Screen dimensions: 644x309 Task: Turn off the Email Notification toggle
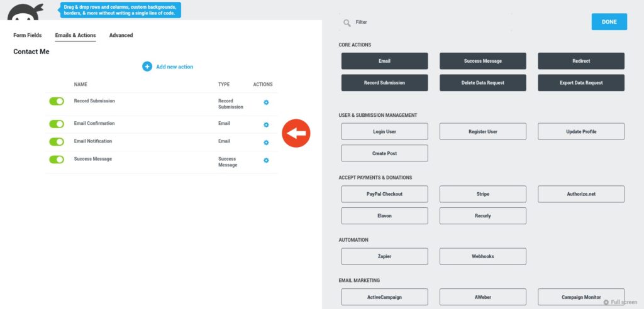pyautogui.click(x=57, y=142)
